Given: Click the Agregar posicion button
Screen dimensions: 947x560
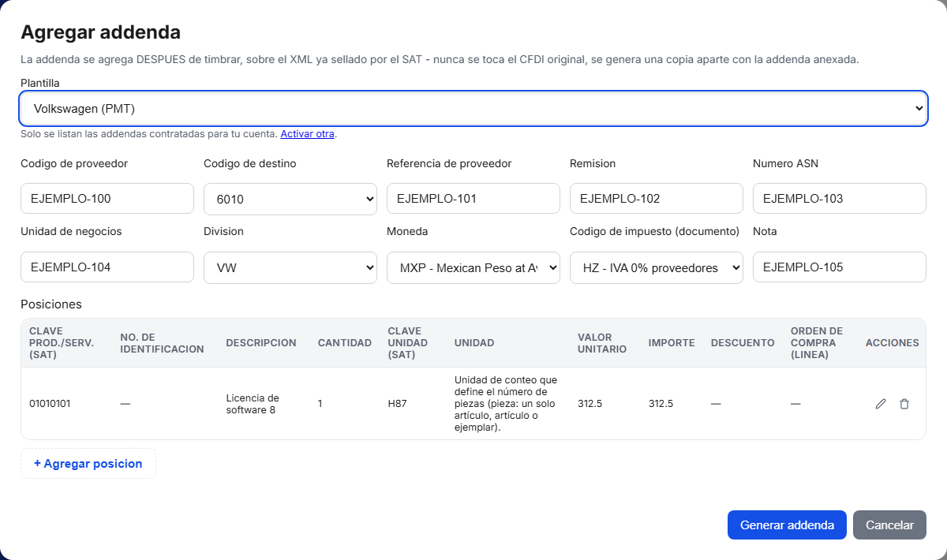Looking at the screenshot, I should point(88,464).
